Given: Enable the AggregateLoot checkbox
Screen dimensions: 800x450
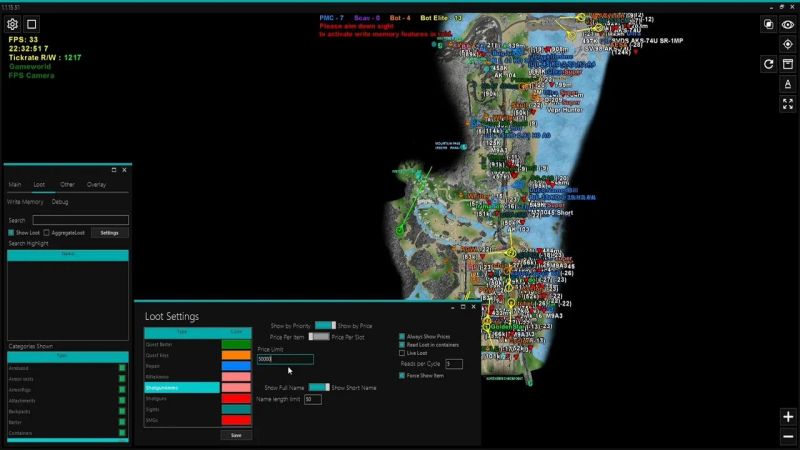Looking at the screenshot, I should [46, 233].
